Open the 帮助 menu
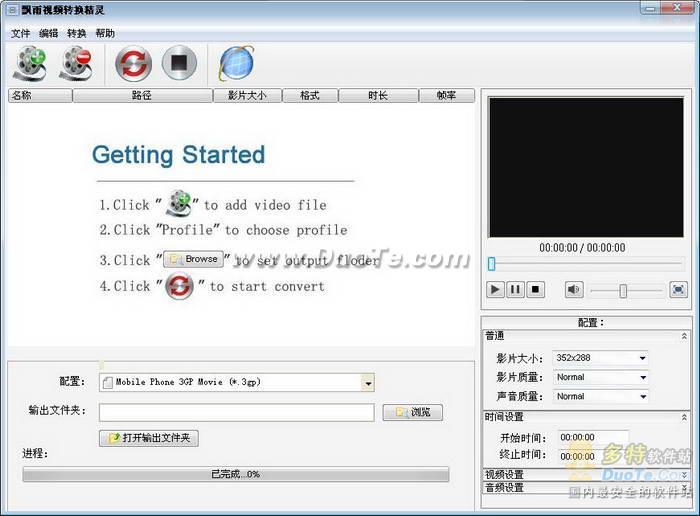Screen dimensions: 700x516 click(x=105, y=33)
